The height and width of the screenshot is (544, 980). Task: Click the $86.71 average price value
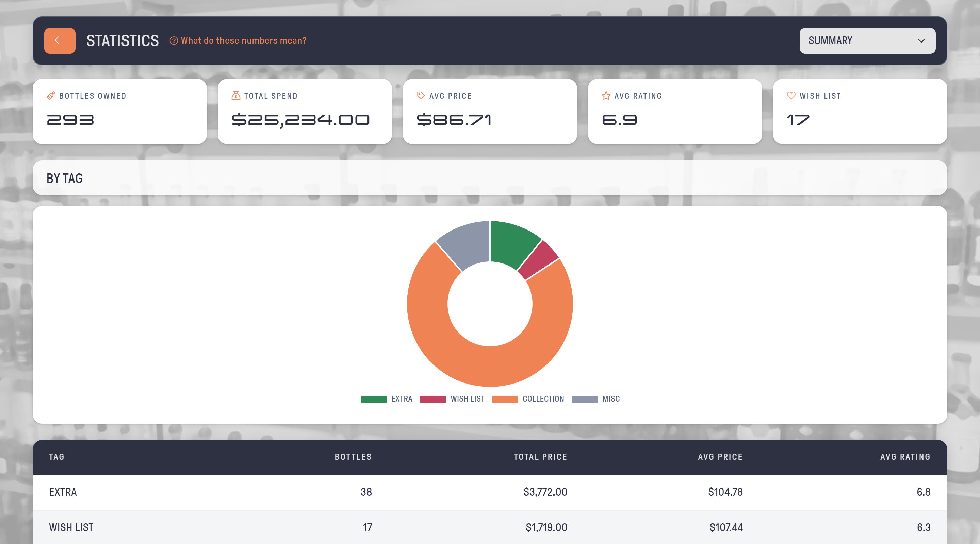[x=454, y=120]
